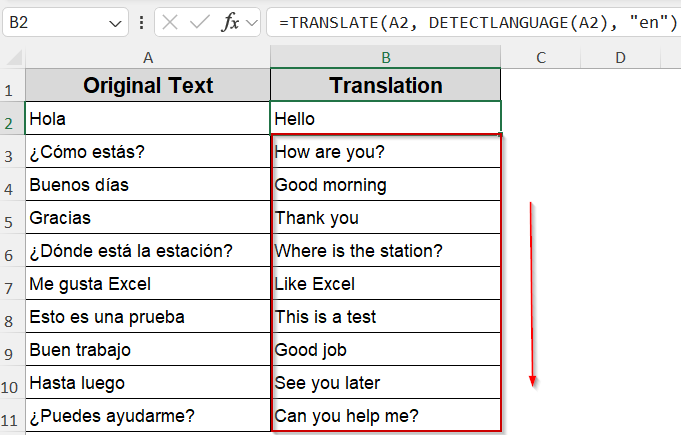Image resolution: width=681 pixels, height=435 pixels.
Task: Select the cell containing 'Hello'
Action: coord(386,118)
